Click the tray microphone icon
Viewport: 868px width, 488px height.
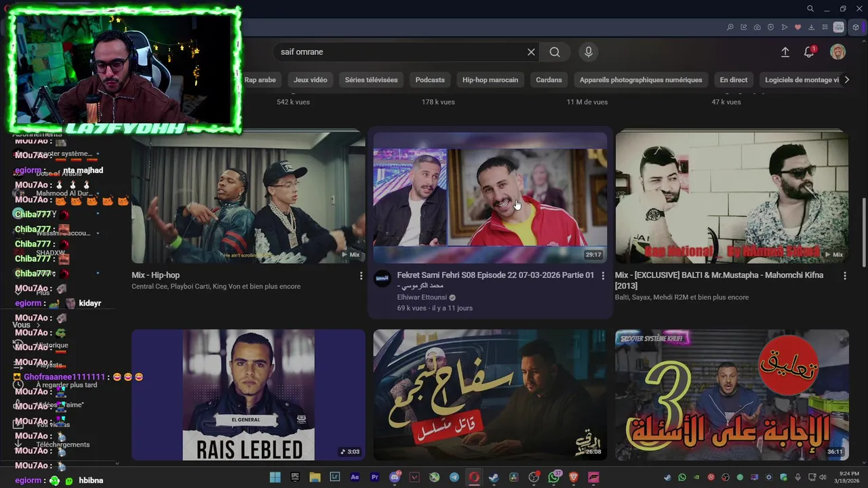(798, 477)
